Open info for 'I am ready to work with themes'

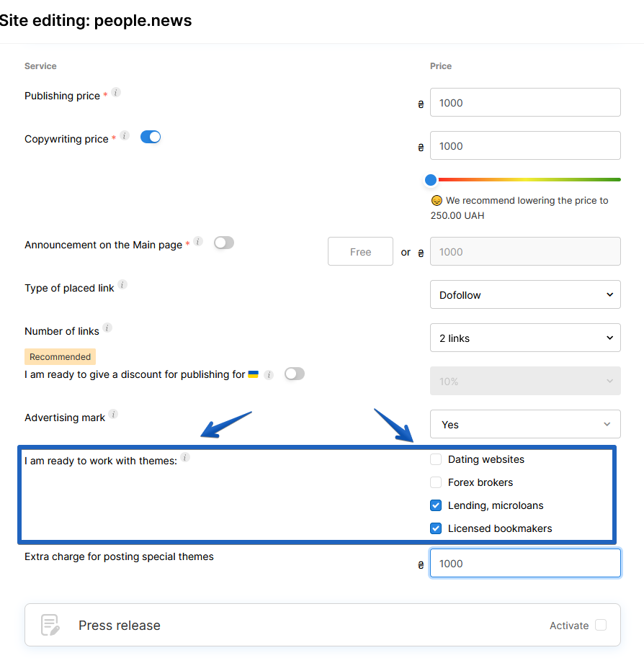[x=186, y=456]
